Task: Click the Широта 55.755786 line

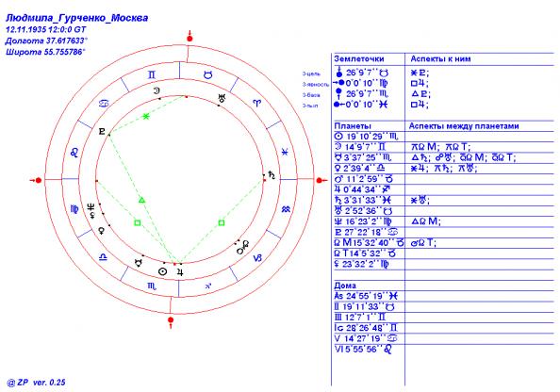Action: click(45, 52)
